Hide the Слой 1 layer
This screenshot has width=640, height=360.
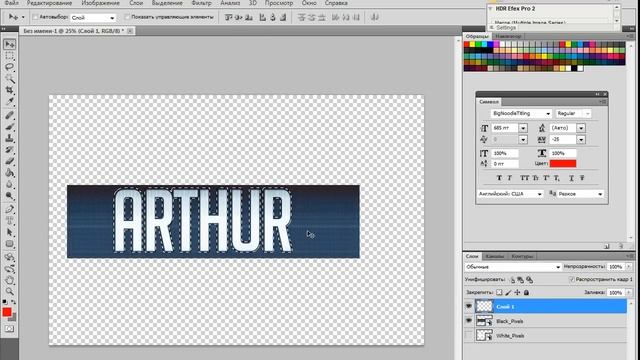pyautogui.click(x=469, y=306)
